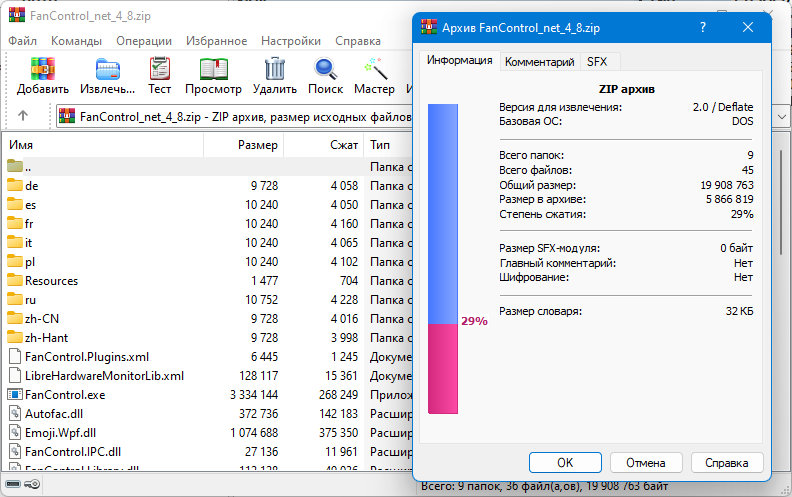Screen dimensions: 792x497
Task: Click the Размер в архиве value 5 866 819
Action: [x=729, y=199]
